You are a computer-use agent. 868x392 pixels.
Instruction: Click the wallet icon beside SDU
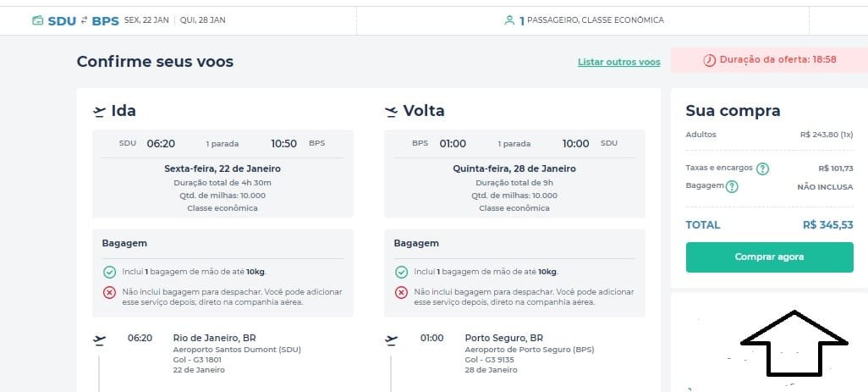(37, 21)
